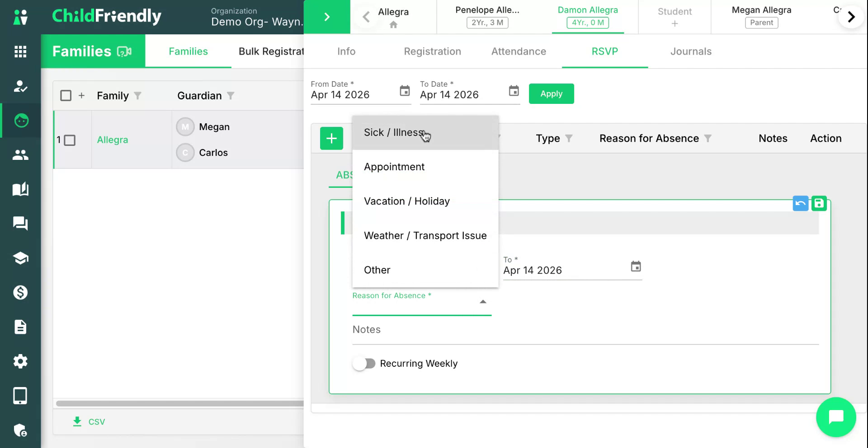
Task: Click the Notes input field
Action: [x=585, y=330]
